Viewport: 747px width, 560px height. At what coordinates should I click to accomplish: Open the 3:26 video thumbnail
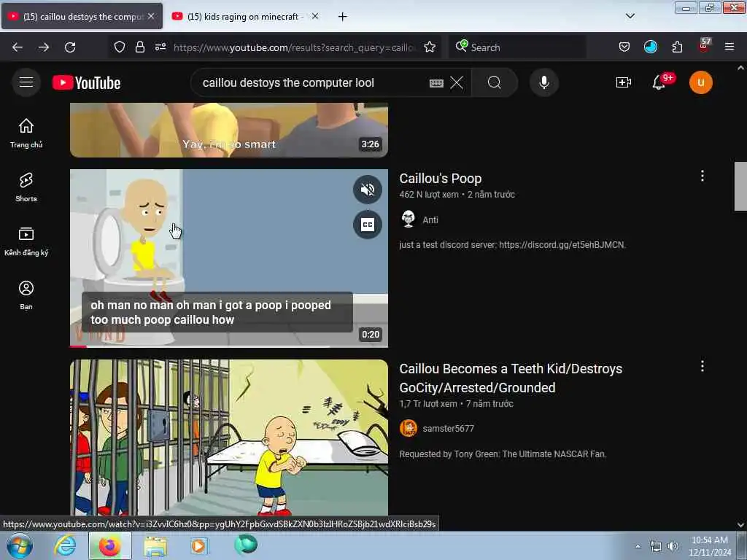[228, 130]
